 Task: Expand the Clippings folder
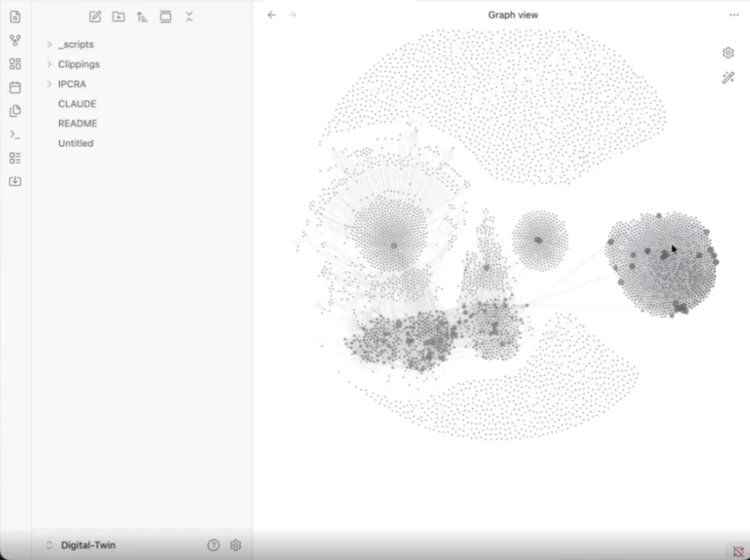click(48, 64)
